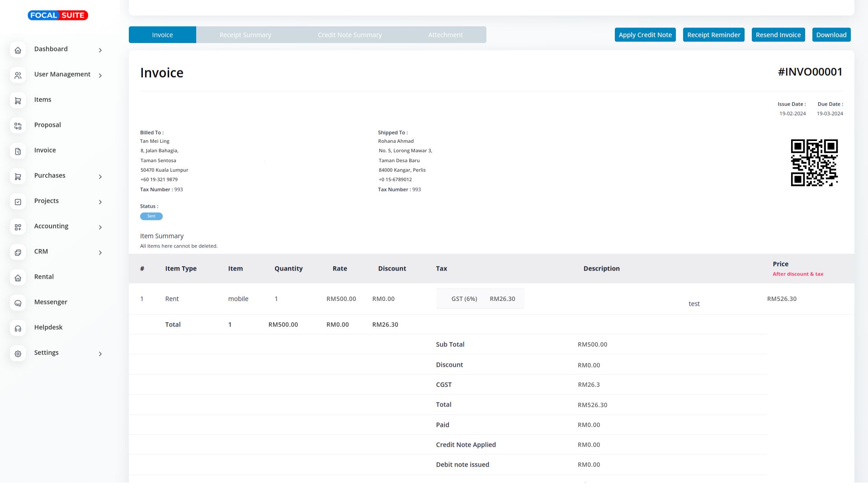This screenshot has height=488, width=868.
Task: Click the invoice QR code image
Action: [814, 163]
